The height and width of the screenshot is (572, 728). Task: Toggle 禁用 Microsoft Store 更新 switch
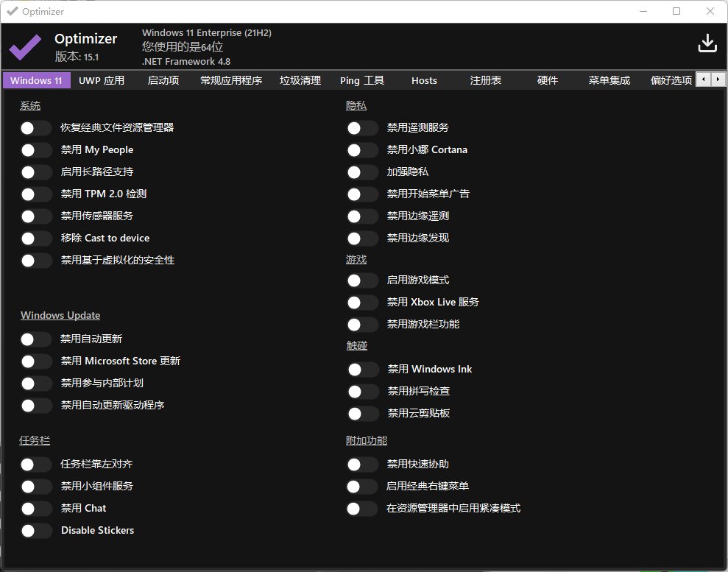[36, 361]
